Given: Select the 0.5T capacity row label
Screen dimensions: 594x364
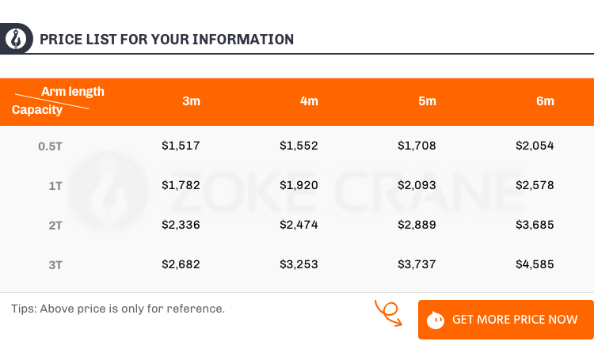Looking at the screenshot, I should coord(50,146).
